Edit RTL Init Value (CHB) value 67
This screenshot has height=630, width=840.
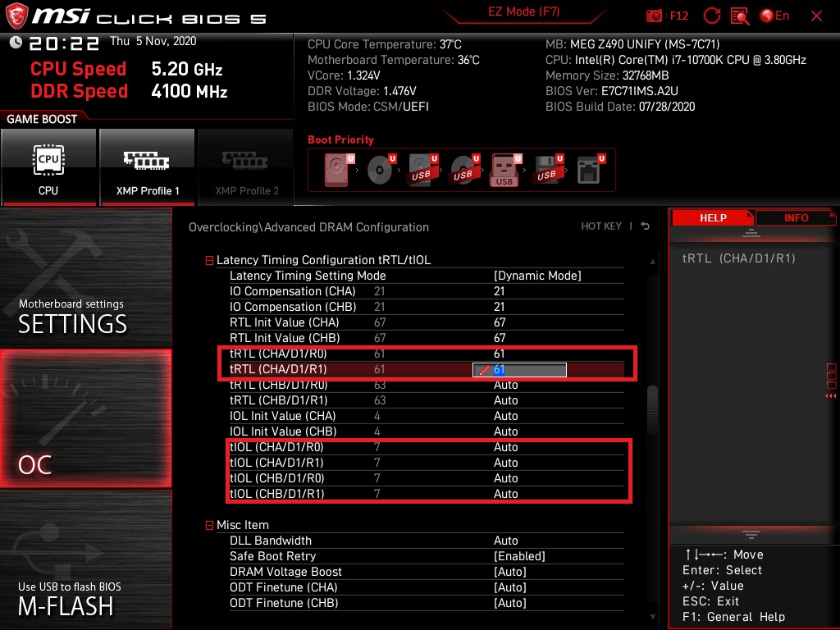coord(500,337)
